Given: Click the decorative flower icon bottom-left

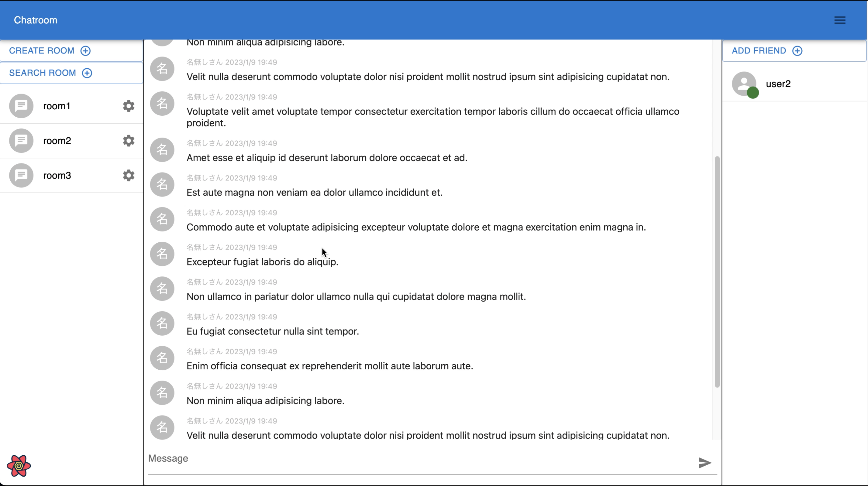Looking at the screenshot, I should click(x=19, y=466).
